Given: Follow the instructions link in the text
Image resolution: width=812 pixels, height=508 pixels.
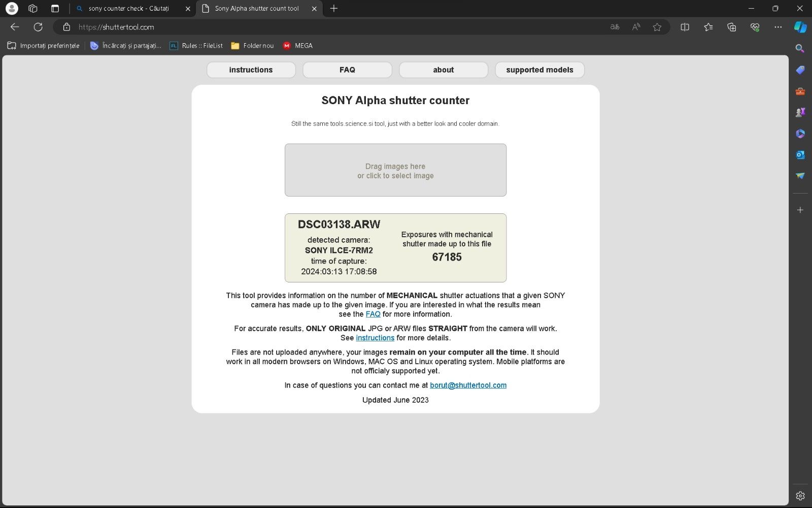Looking at the screenshot, I should click(x=375, y=338).
